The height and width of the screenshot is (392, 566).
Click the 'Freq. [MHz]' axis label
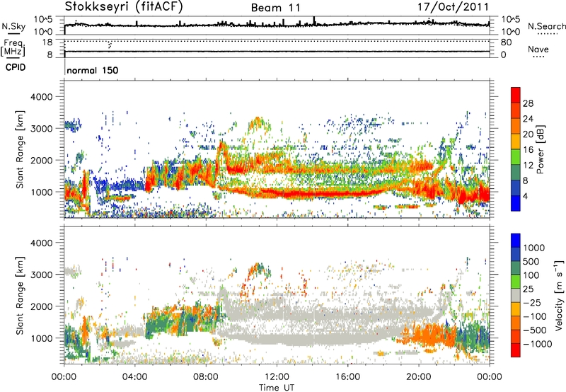(13, 47)
